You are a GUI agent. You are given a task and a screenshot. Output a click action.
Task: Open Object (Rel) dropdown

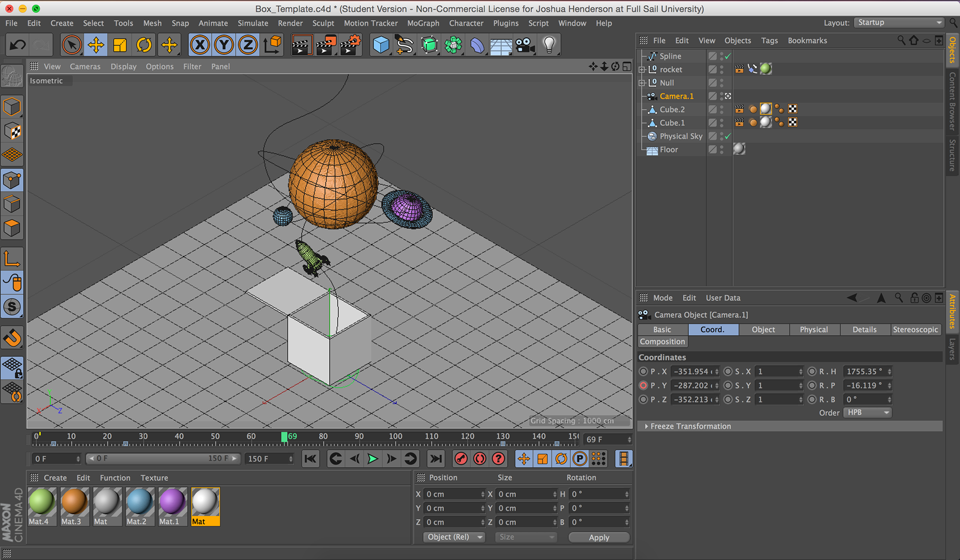(454, 537)
